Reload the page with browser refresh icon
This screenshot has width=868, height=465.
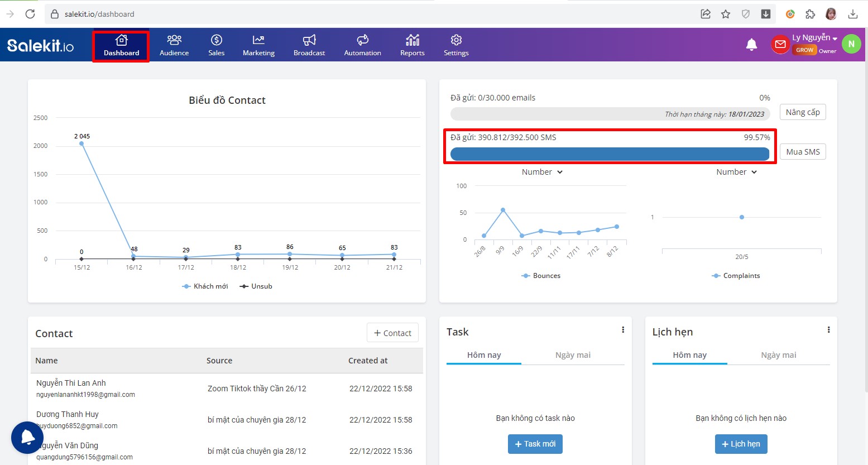[x=30, y=14]
